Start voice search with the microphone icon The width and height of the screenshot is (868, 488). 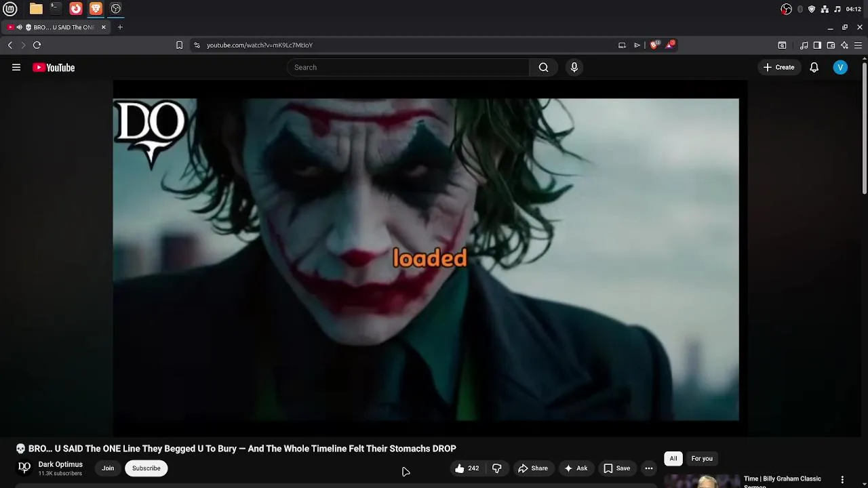click(x=574, y=67)
